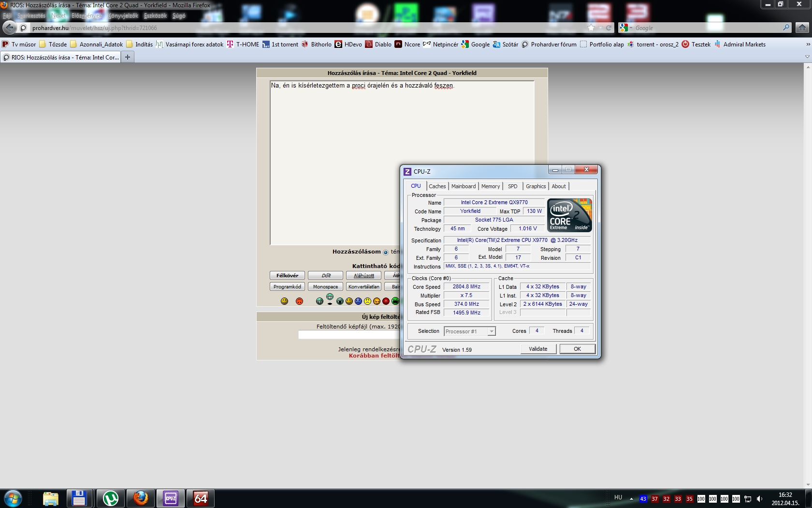Click the Dőlt formatting button
The image size is (812, 508).
point(326,275)
